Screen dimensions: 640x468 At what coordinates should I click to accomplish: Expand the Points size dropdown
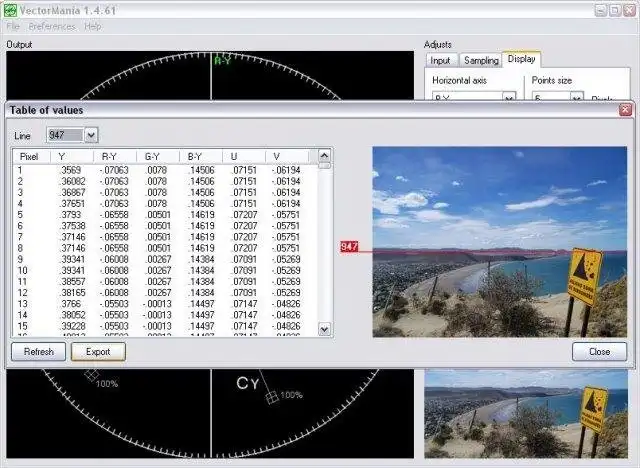[576, 97]
